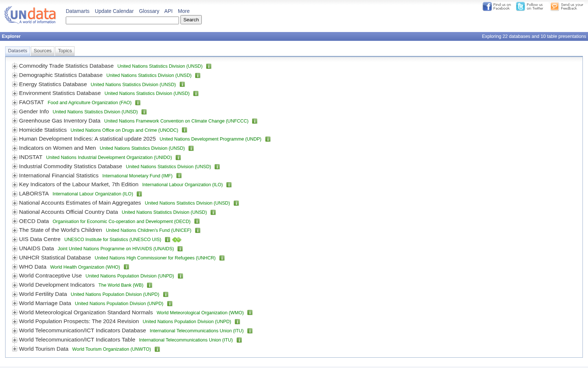Show info for Commodity Trade Statistics Database
588x368 pixels.
[x=209, y=66]
